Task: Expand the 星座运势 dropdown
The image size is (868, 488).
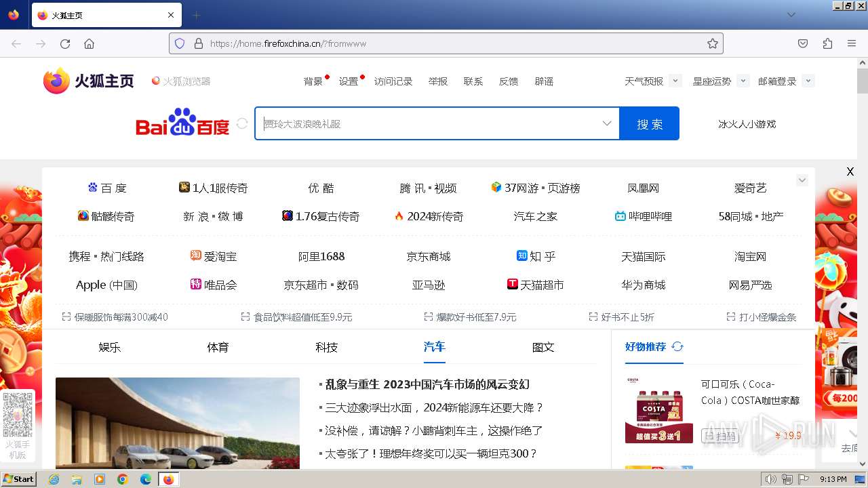Action: [x=743, y=81]
